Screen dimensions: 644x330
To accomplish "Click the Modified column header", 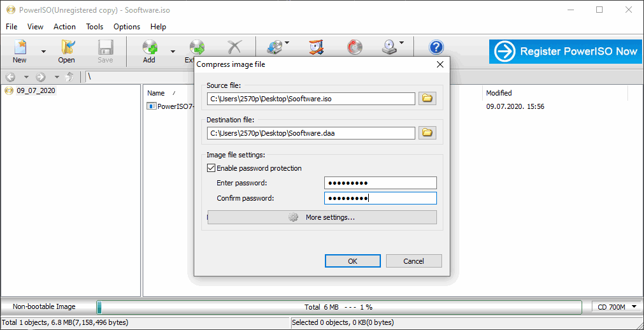I will click(499, 93).
